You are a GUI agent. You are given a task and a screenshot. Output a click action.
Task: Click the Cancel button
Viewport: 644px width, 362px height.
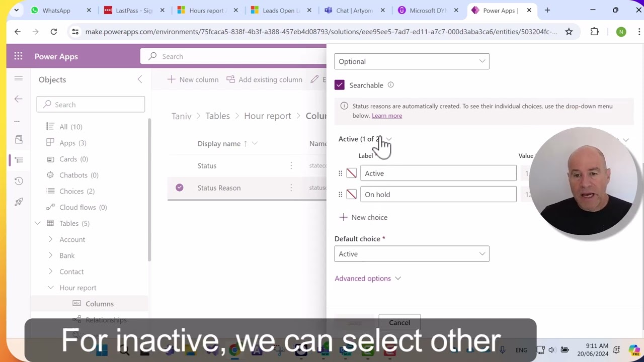pos(399,323)
